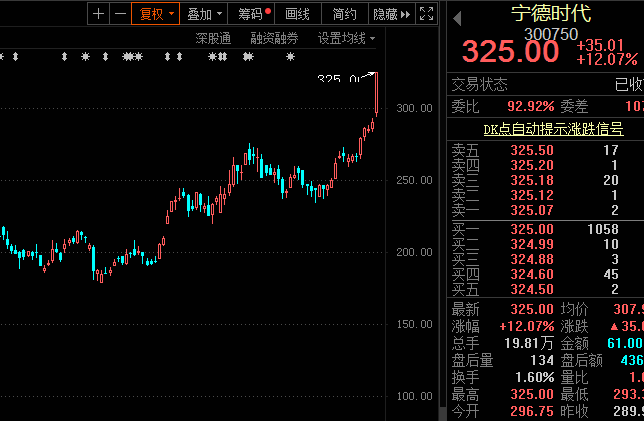Click the double-arrow icon on 隐藏
The width and height of the screenshot is (644, 421).
[406, 14]
